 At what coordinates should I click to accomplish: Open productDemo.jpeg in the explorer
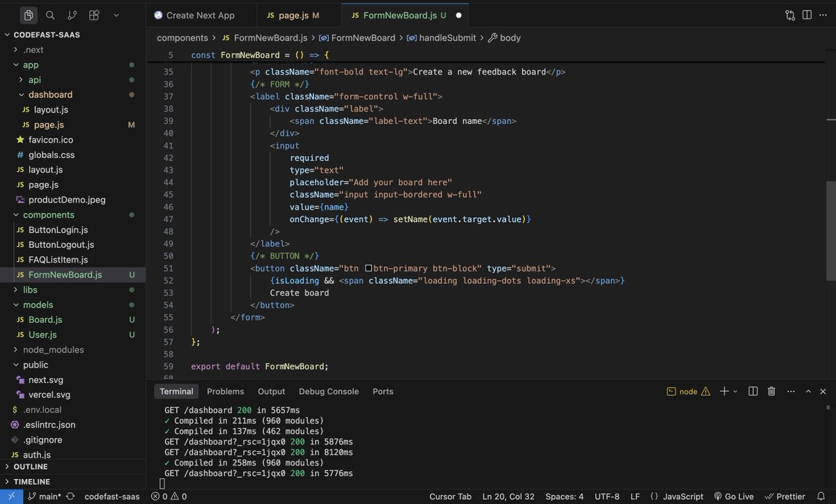coord(72,200)
